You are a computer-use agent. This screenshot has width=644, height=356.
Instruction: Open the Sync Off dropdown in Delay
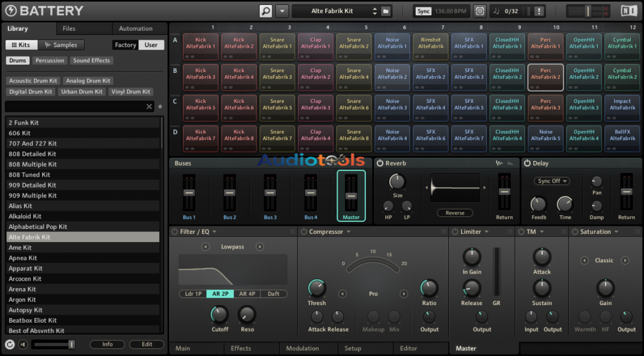pyautogui.click(x=552, y=181)
